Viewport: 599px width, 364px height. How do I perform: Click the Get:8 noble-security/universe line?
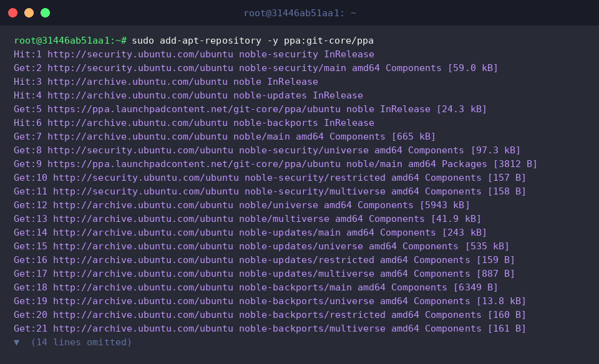pos(267,150)
